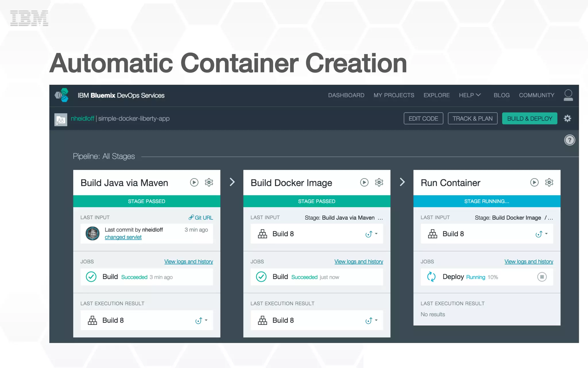This screenshot has width=588, height=368.
Task: Click Build Docker Image stage title
Action: point(291,183)
